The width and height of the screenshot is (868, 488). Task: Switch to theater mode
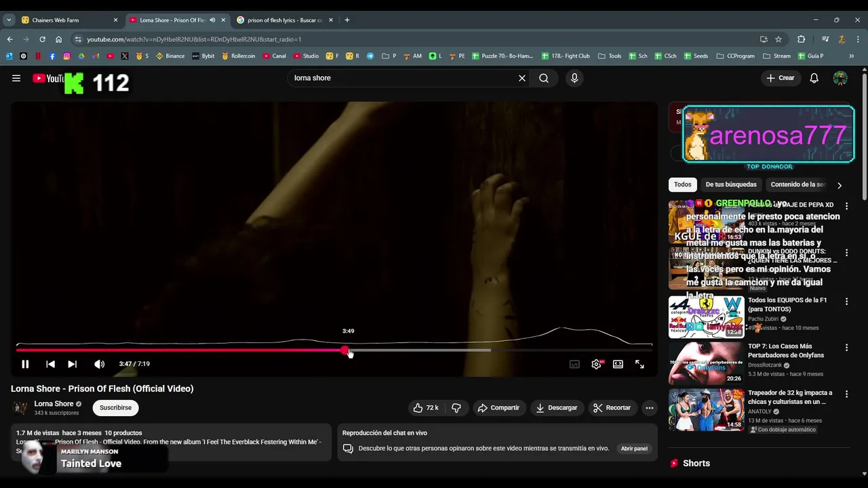click(x=618, y=364)
